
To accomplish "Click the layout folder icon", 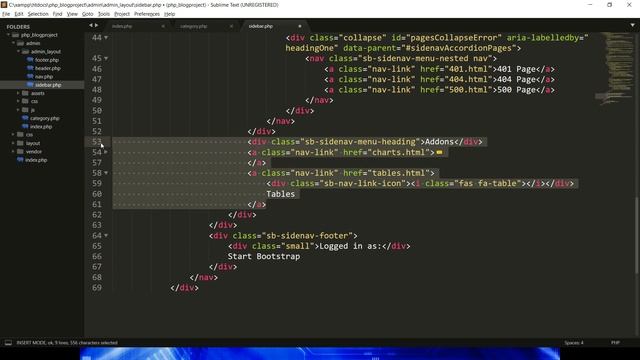I will (20, 143).
